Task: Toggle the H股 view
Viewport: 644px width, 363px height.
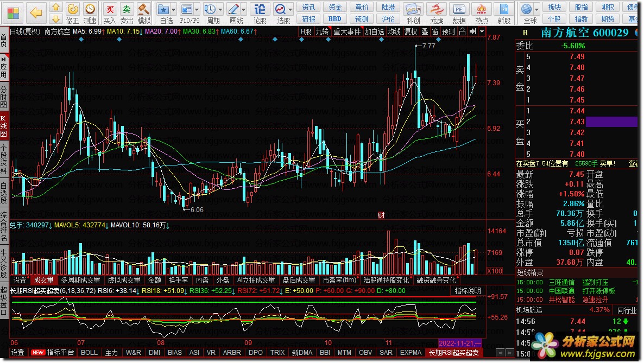Action: point(306,31)
